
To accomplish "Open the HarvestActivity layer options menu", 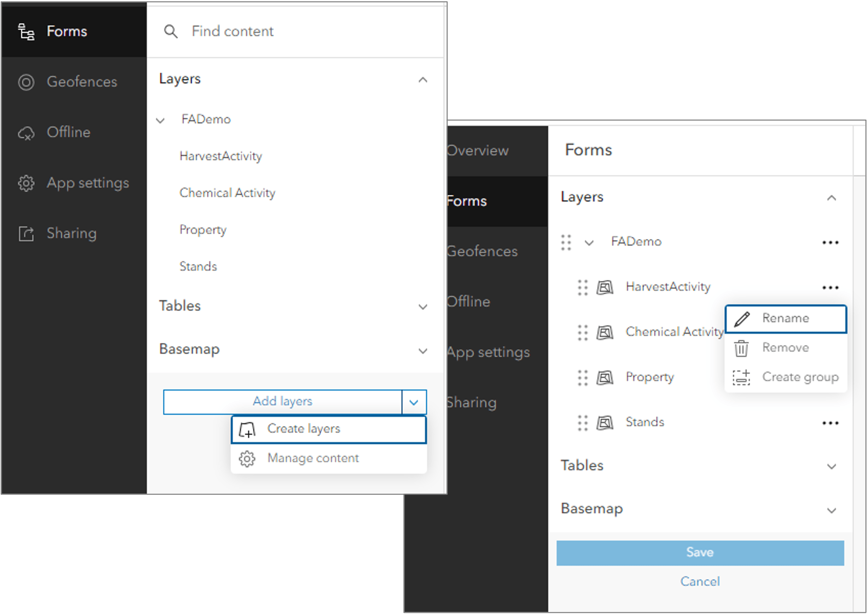I will (830, 287).
